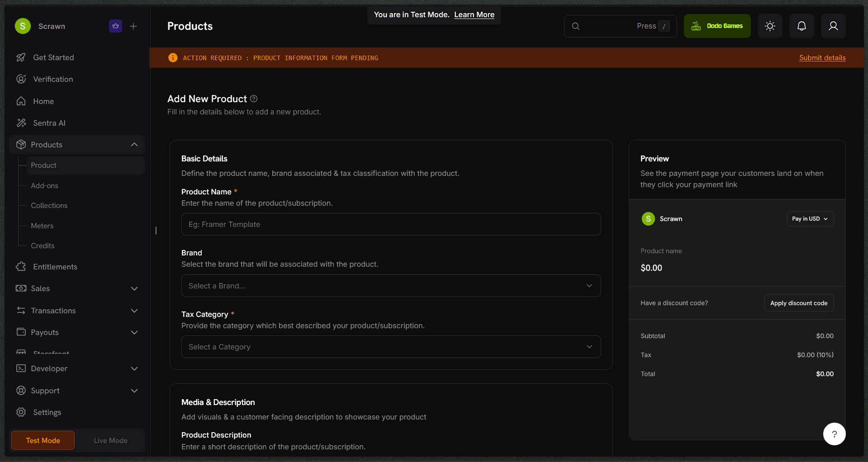
Task: Click the plus icon beside Scrawn
Action: pos(133,26)
